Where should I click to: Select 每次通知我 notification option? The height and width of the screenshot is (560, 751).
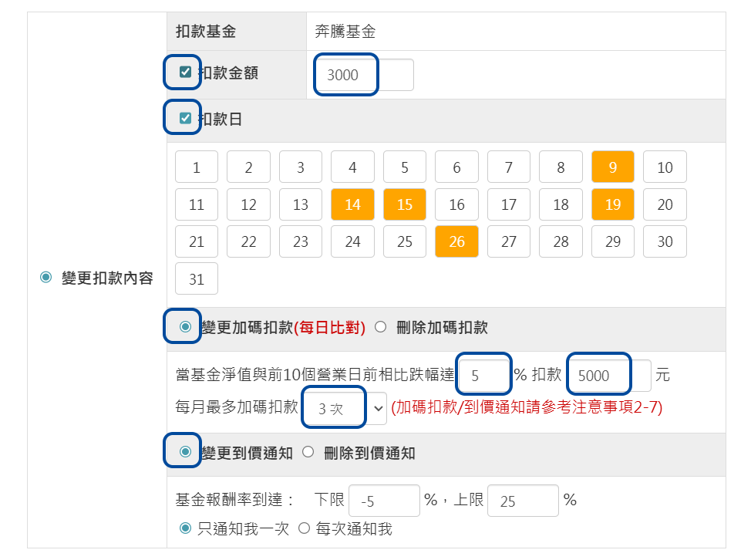pyautogui.click(x=304, y=528)
